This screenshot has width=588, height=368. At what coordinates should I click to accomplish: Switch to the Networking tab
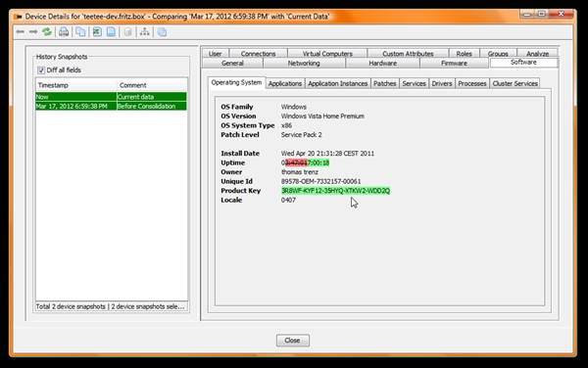[x=304, y=63]
